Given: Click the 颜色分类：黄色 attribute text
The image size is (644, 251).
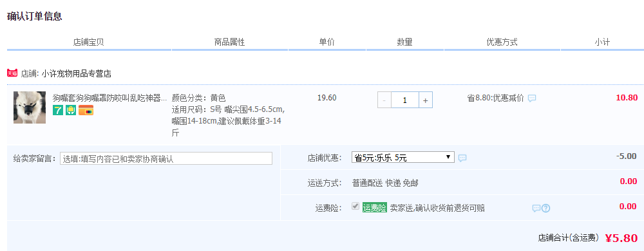Looking at the screenshot, I should point(199,98).
